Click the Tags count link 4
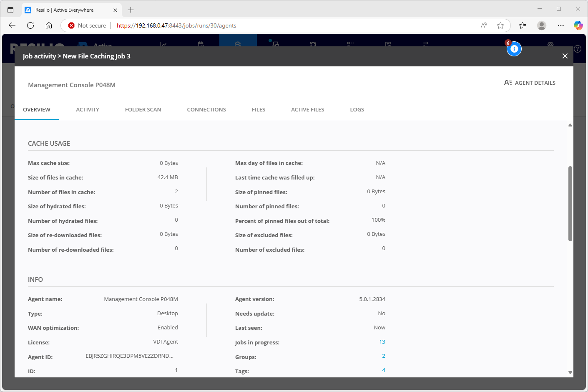Image resolution: width=588 pixels, height=392 pixels. [x=383, y=370]
